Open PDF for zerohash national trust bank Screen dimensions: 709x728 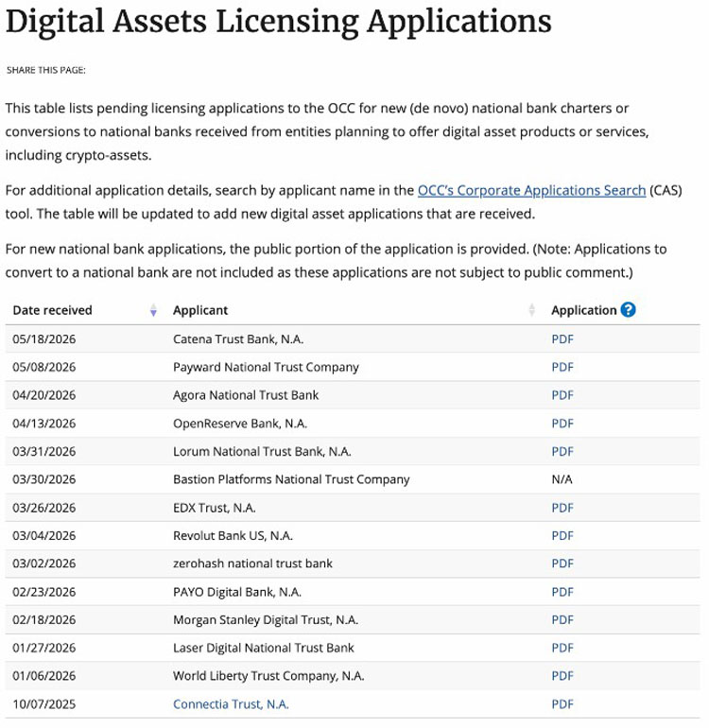[x=562, y=563]
